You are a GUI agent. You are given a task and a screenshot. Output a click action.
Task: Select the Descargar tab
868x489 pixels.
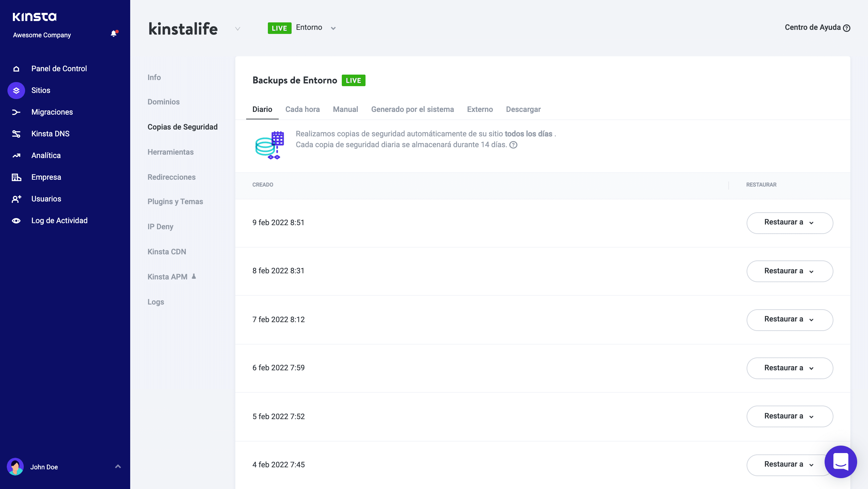point(523,109)
